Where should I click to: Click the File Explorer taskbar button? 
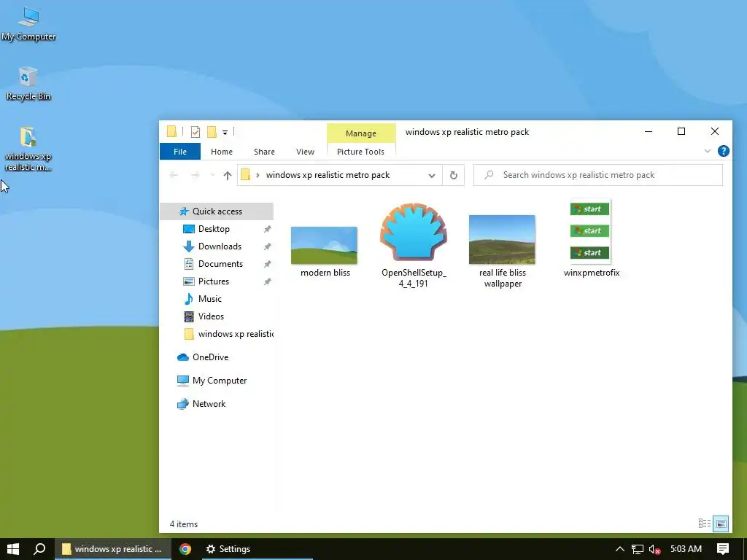pos(112,549)
